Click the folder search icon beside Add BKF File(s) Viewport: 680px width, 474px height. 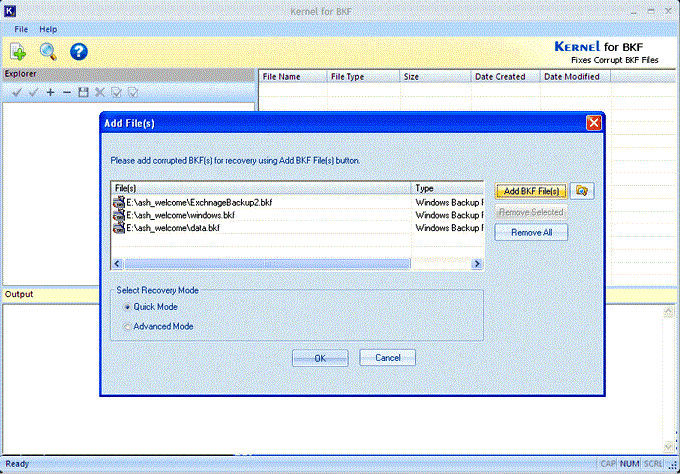coord(582,191)
